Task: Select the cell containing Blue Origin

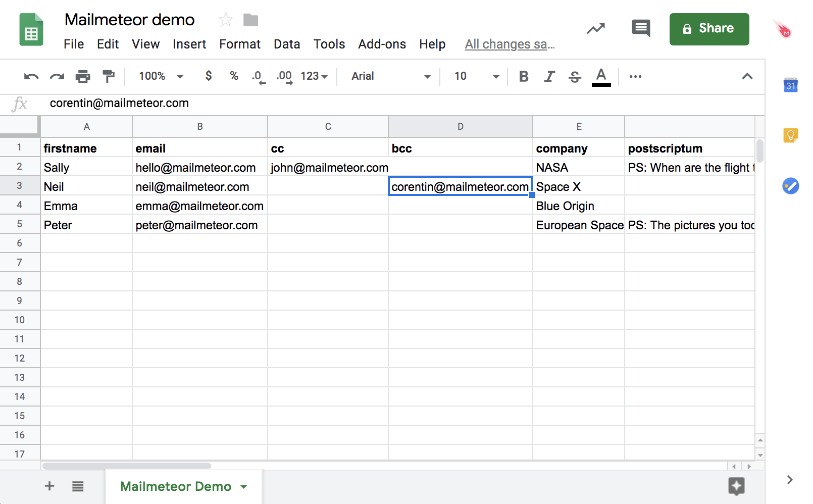Action: (x=579, y=206)
